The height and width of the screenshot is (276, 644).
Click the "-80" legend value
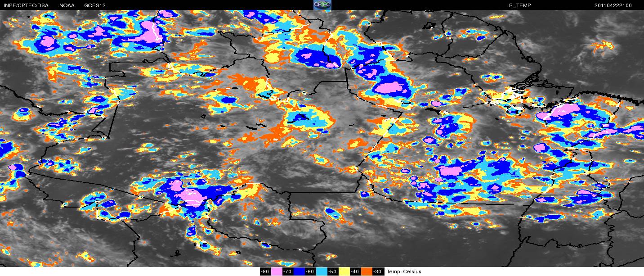click(265, 271)
